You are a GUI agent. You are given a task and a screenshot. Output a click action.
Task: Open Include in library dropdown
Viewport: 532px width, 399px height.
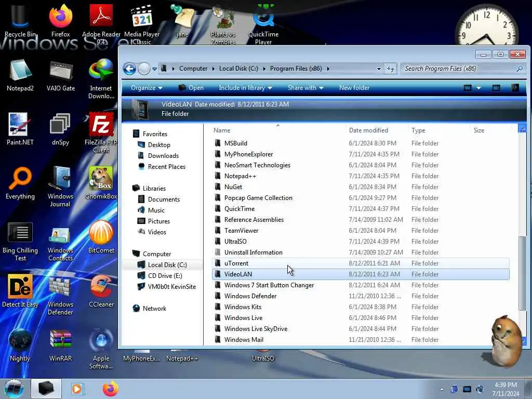(245, 88)
